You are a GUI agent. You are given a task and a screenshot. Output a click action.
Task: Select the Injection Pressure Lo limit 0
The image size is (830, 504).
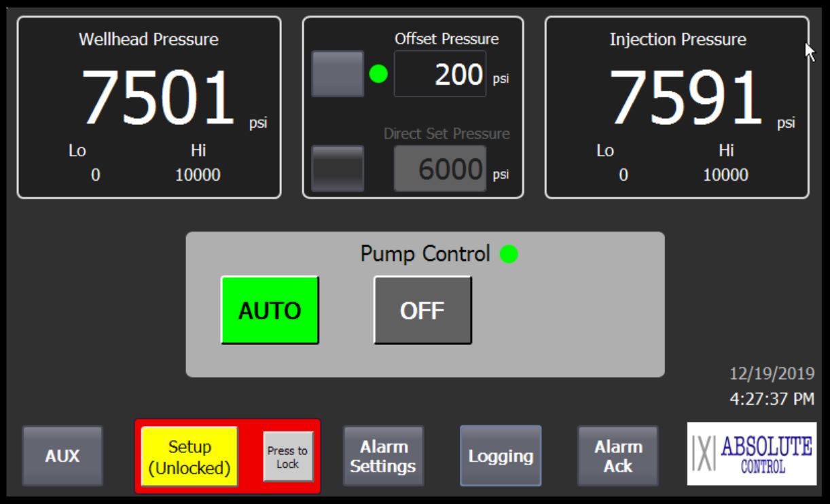[x=624, y=175]
